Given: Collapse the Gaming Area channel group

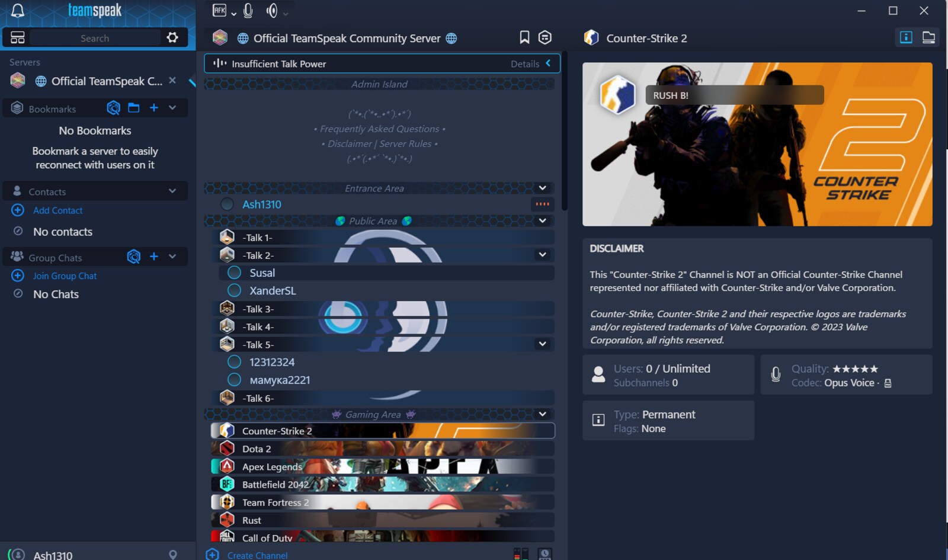Looking at the screenshot, I should [542, 414].
